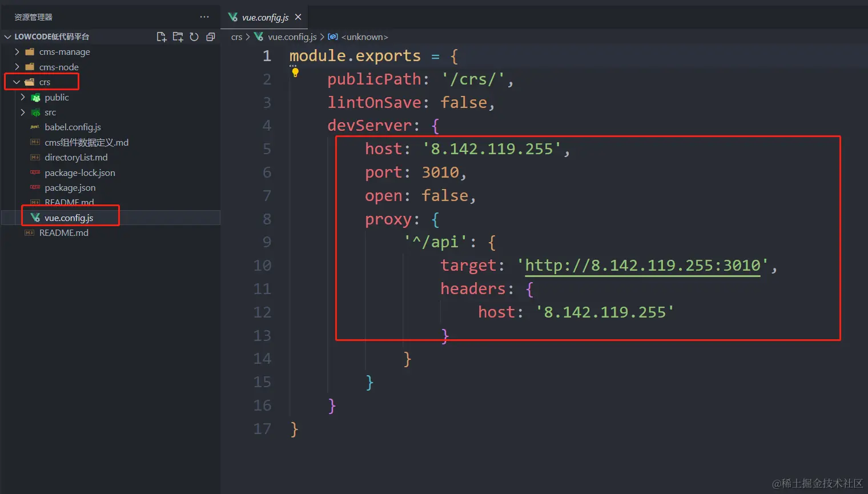Click the 资源管理器 panel title
The width and height of the screenshot is (868, 494).
[33, 17]
